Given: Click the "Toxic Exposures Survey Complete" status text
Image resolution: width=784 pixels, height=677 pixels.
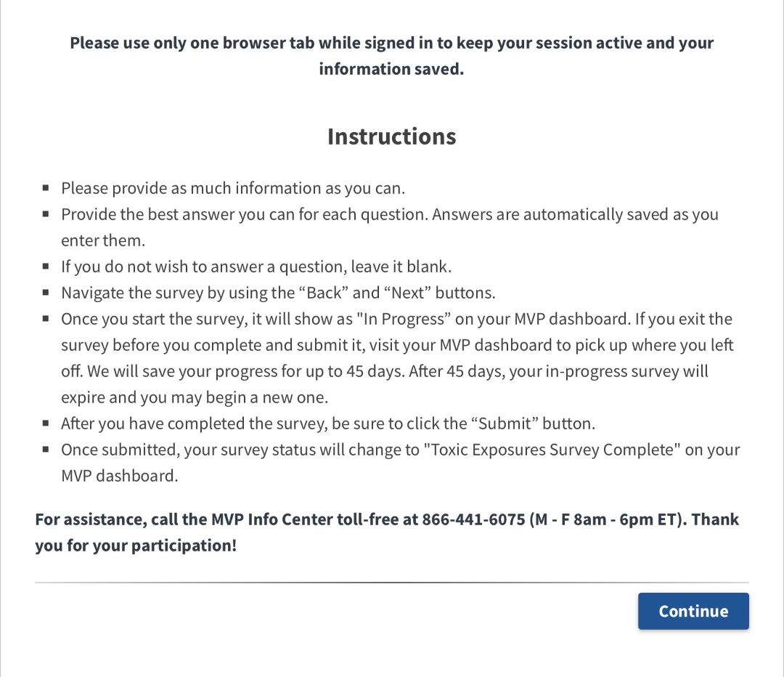Looking at the screenshot, I should [x=552, y=450].
